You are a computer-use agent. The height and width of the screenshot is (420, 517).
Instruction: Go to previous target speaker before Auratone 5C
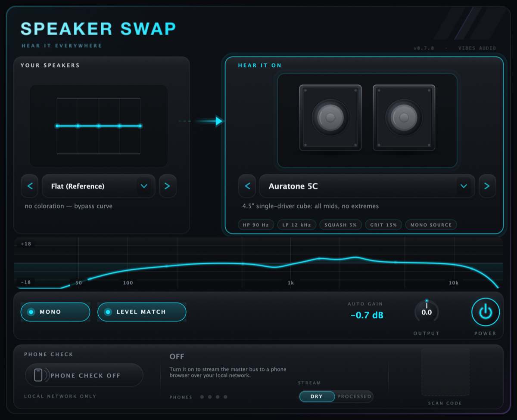247,186
